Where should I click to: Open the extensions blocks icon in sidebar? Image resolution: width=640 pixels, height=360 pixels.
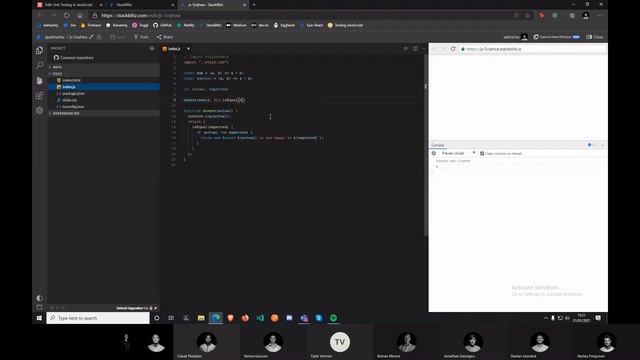coord(40,96)
